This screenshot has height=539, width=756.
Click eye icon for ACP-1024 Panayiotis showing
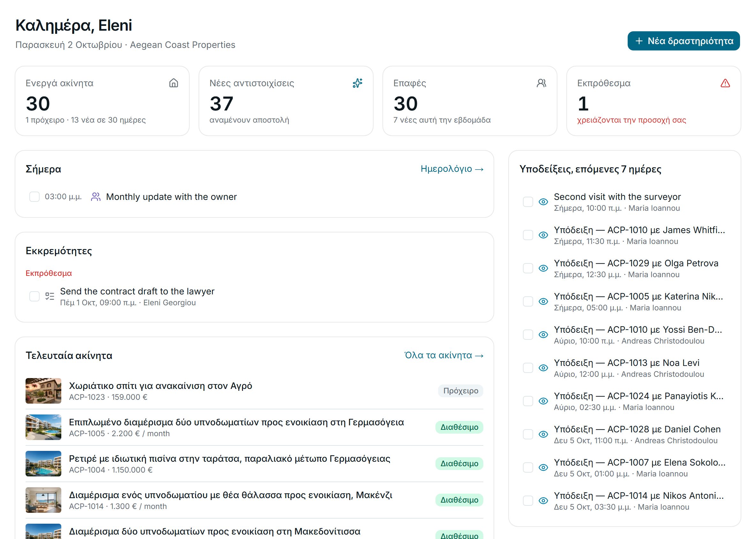[543, 401]
